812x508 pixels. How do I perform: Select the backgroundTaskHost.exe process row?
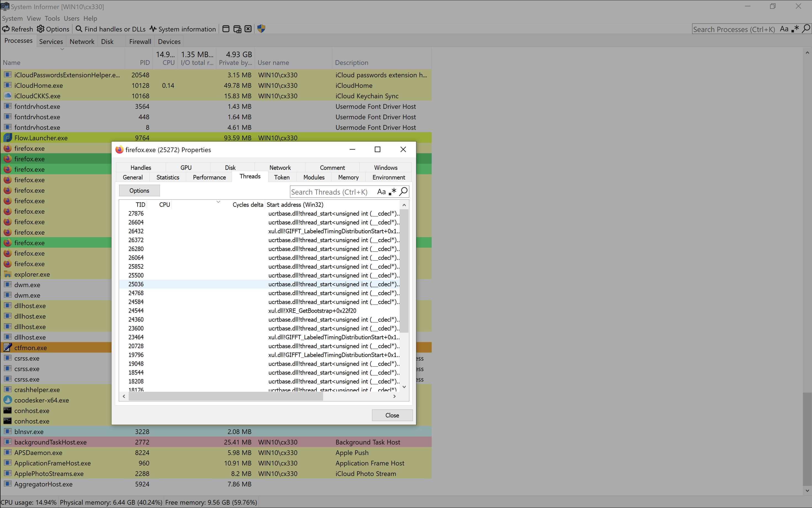click(216, 442)
